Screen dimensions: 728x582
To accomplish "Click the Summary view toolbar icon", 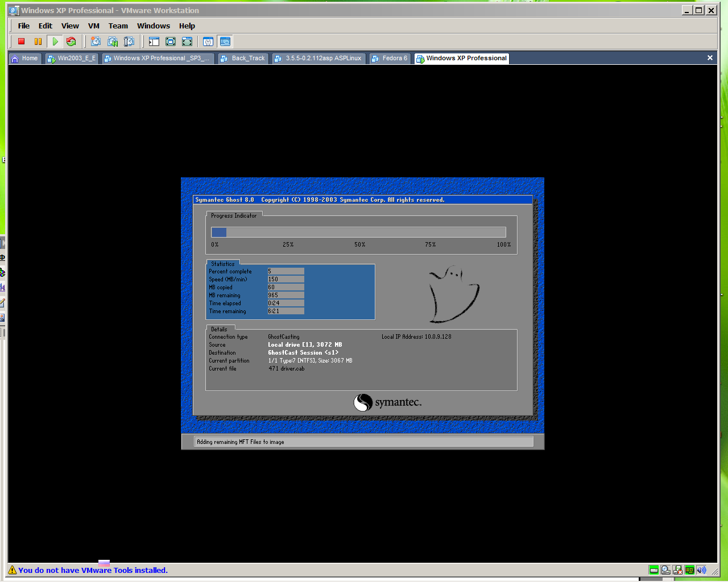I will point(208,41).
